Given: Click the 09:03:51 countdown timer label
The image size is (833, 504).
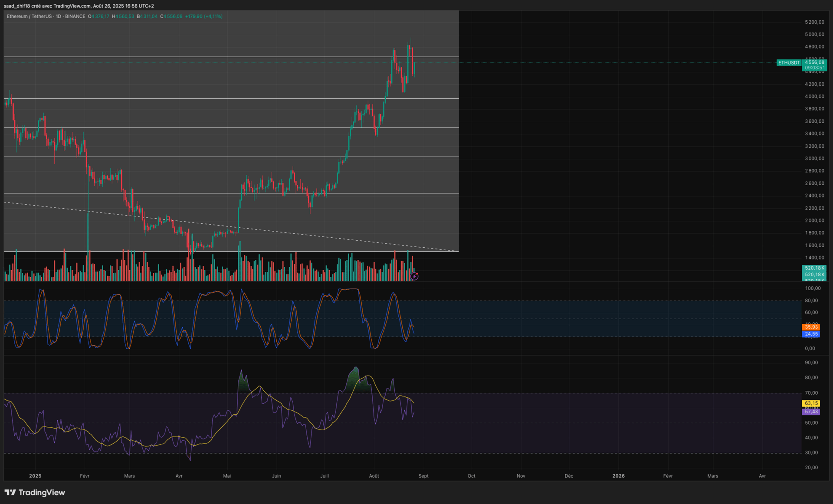Looking at the screenshot, I should point(814,68).
